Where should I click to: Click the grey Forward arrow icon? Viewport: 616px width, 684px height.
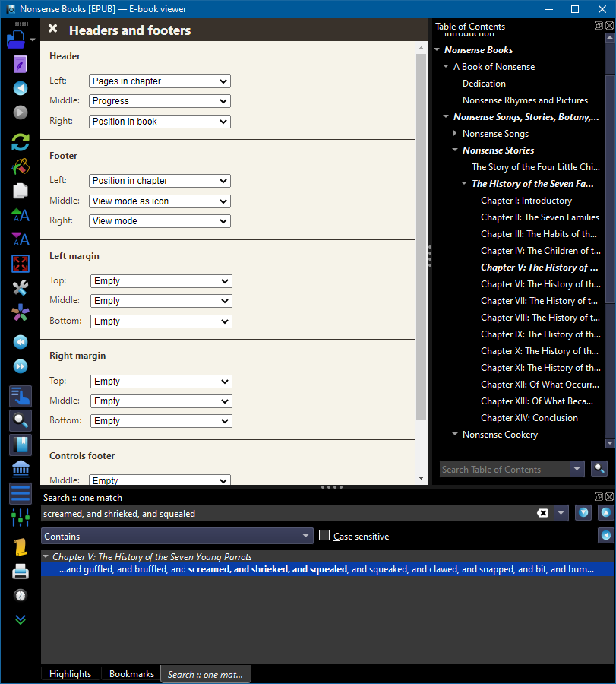20,112
